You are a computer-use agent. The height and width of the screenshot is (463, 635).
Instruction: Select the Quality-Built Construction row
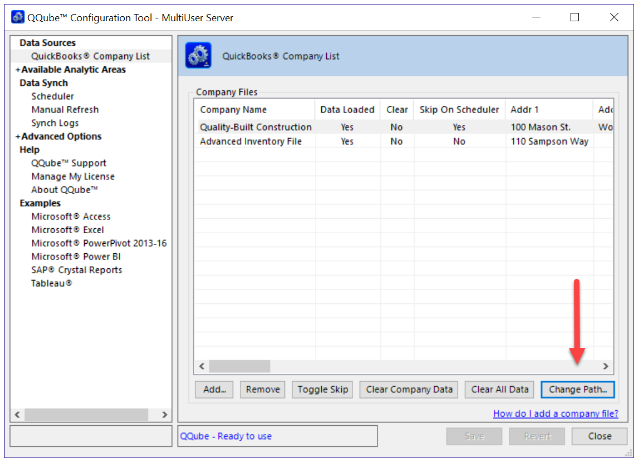click(x=403, y=127)
